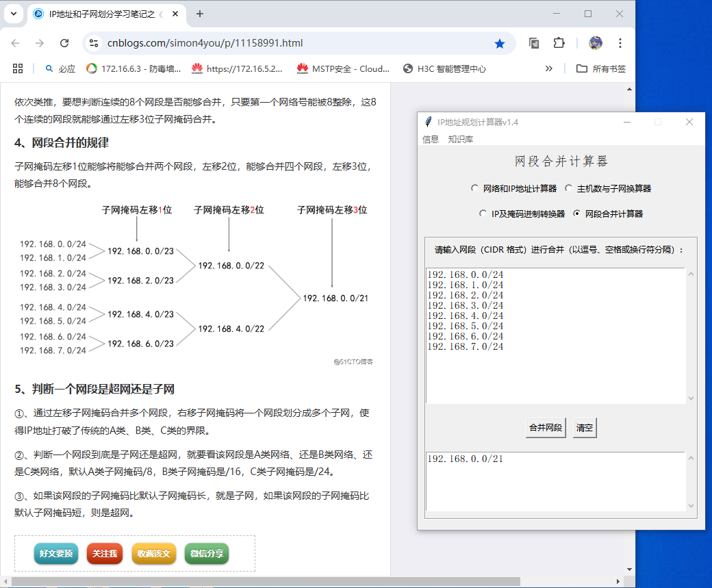Viewport: 712px width, 588px height.
Task: Expand hidden bookmarks chevron
Action: [549, 68]
